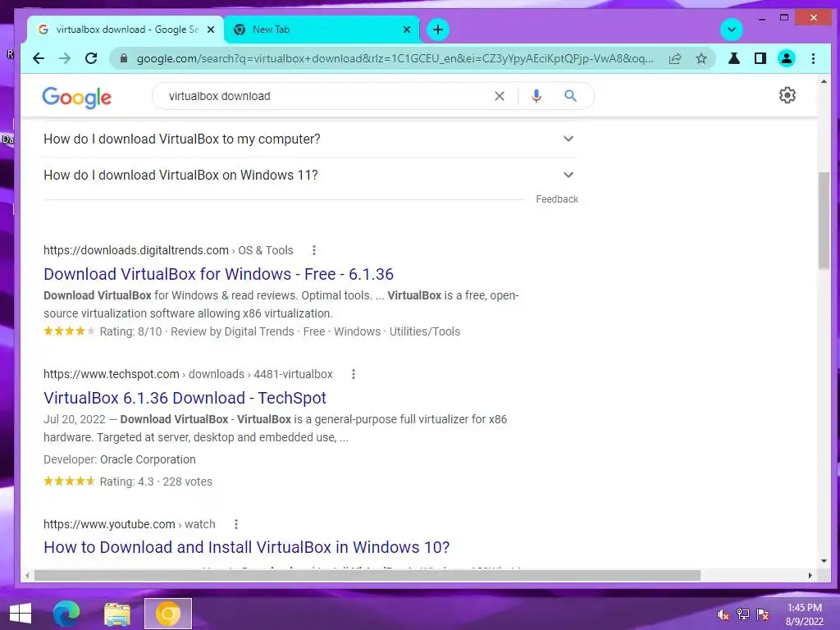Screen dimensions: 840x630
Task: Open 'VirtualBox 6.1.36 Download - TechSpot' link
Action: tap(185, 398)
